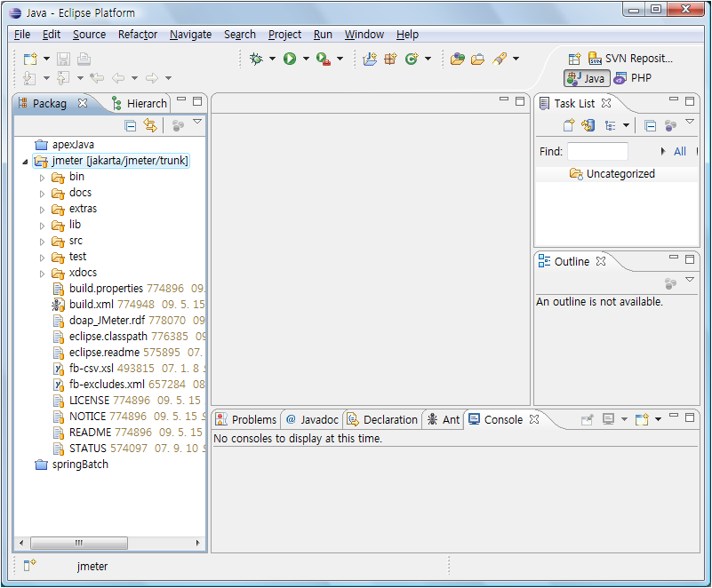The image size is (712, 588).
Task: Click the Debug bug icon
Action: coord(257,59)
